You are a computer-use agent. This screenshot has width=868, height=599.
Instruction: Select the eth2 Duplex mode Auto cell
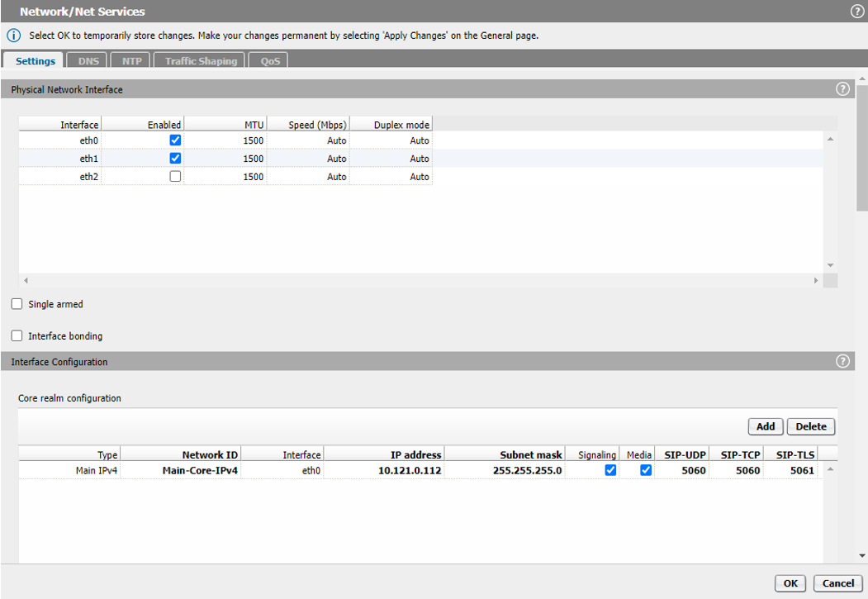coord(391,177)
